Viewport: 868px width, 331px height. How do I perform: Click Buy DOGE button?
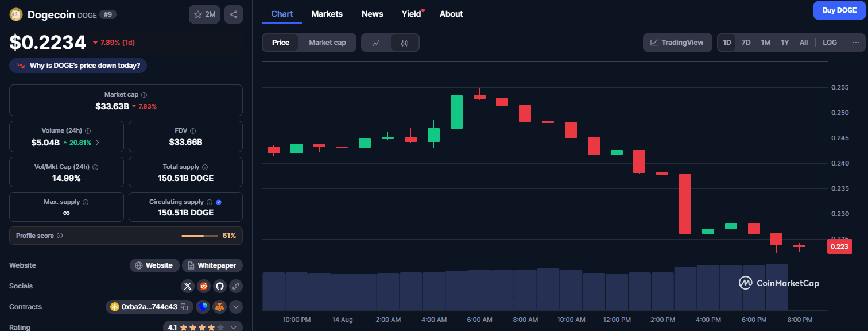(839, 10)
